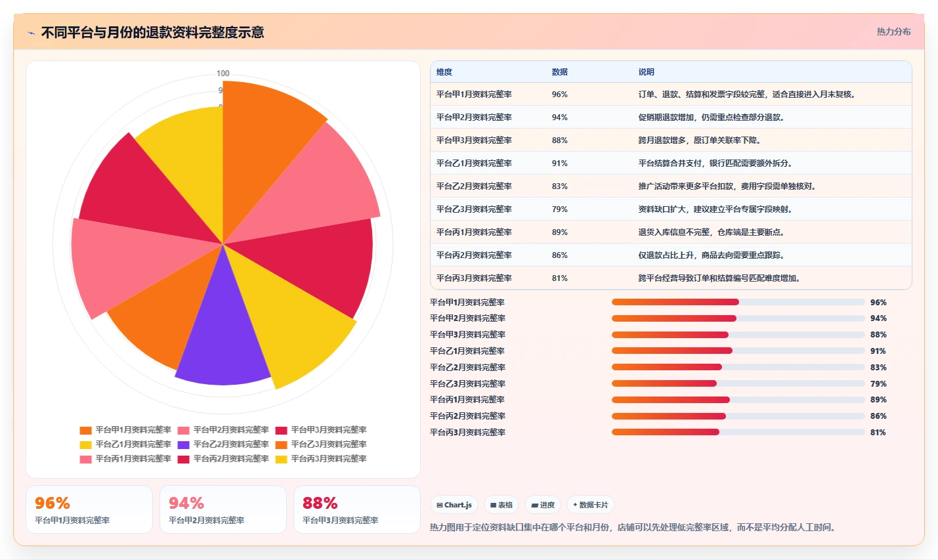Click the 平台丙3月资料完整率 81% progress bar
This screenshot has width=938, height=560.
point(738,432)
